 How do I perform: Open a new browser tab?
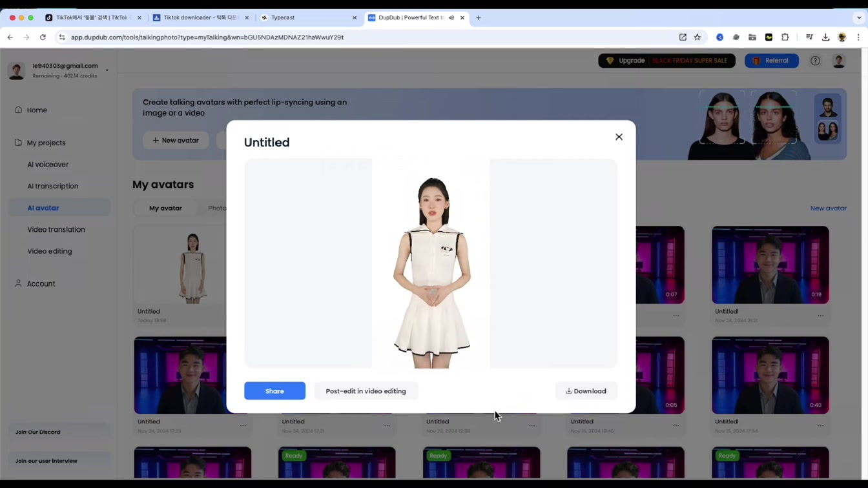(x=479, y=18)
